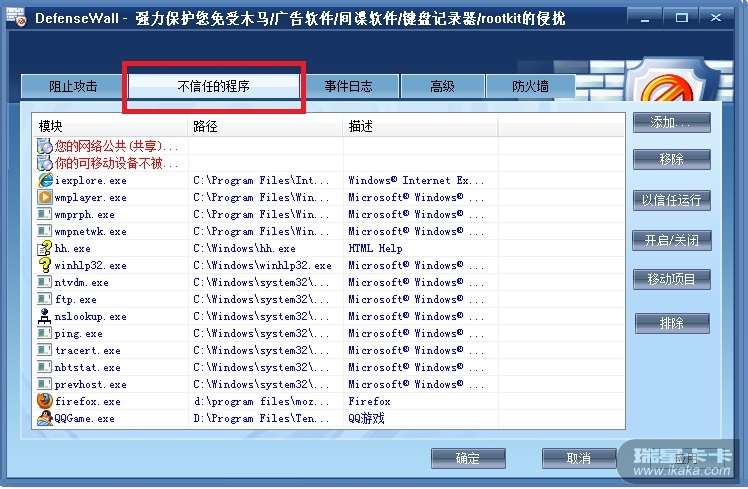Screen dimensions: 748x489
Task: Select the iexplore.exe module name
Action: 91,180
